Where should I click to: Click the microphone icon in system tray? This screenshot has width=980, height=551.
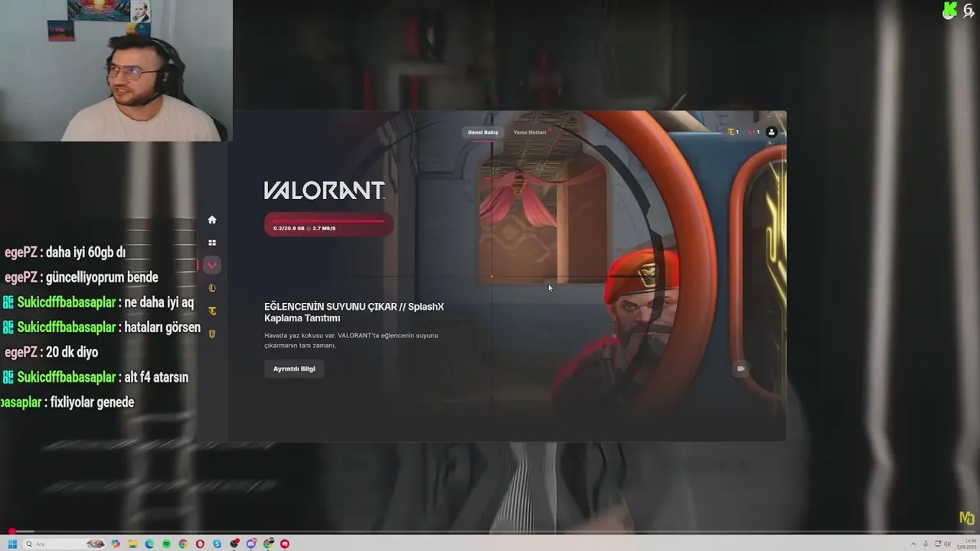pyautogui.click(x=926, y=544)
